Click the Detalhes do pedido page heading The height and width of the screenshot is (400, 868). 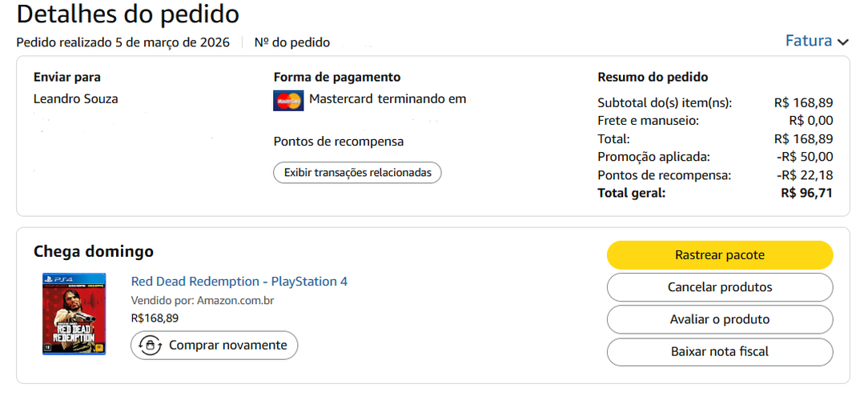128,14
